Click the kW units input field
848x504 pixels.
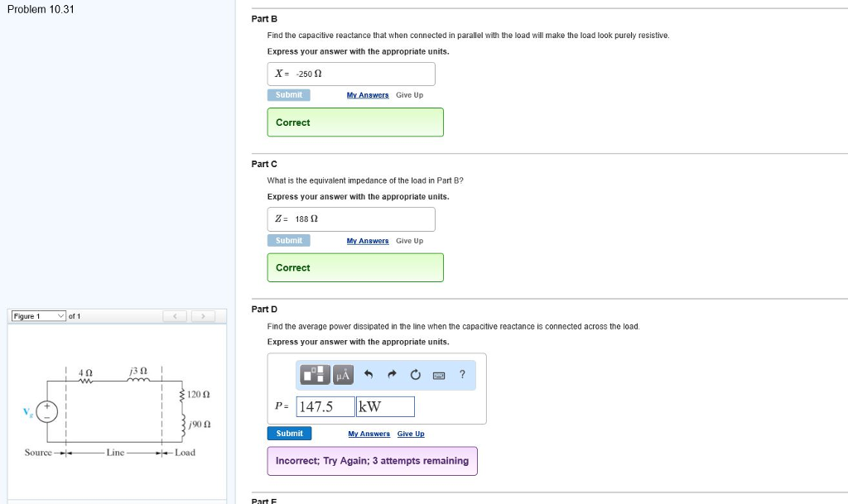coord(385,406)
